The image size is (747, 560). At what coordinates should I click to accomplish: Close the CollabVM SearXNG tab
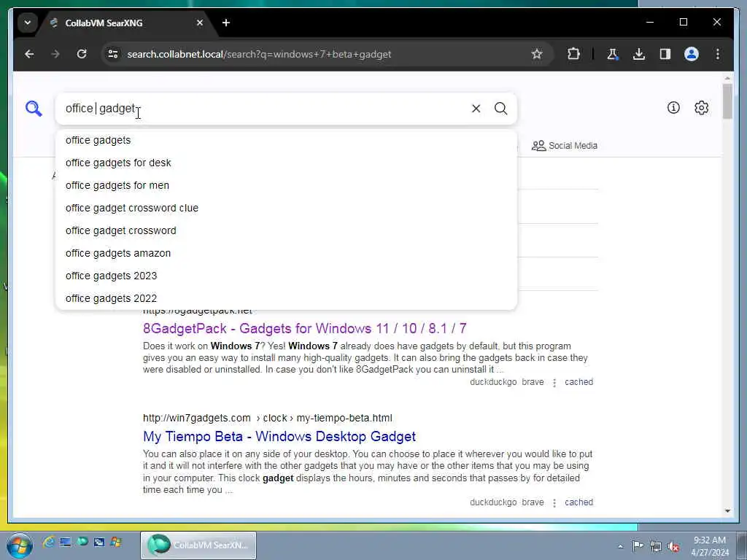pyautogui.click(x=200, y=23)
